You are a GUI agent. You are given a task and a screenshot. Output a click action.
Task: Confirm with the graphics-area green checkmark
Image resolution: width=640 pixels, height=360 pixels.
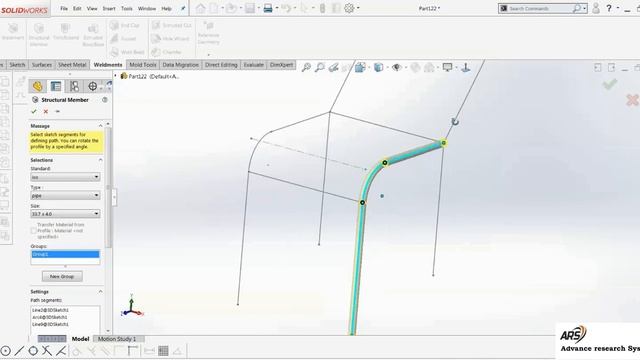tap(610, 84)
